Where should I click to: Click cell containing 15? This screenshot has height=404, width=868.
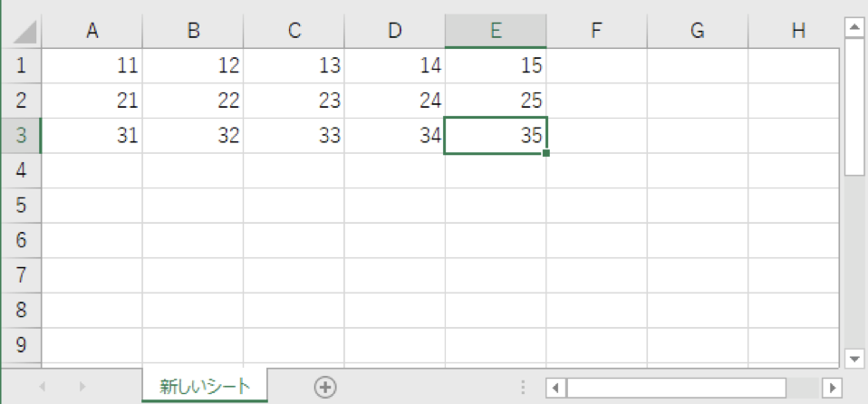tap(496, 66)
